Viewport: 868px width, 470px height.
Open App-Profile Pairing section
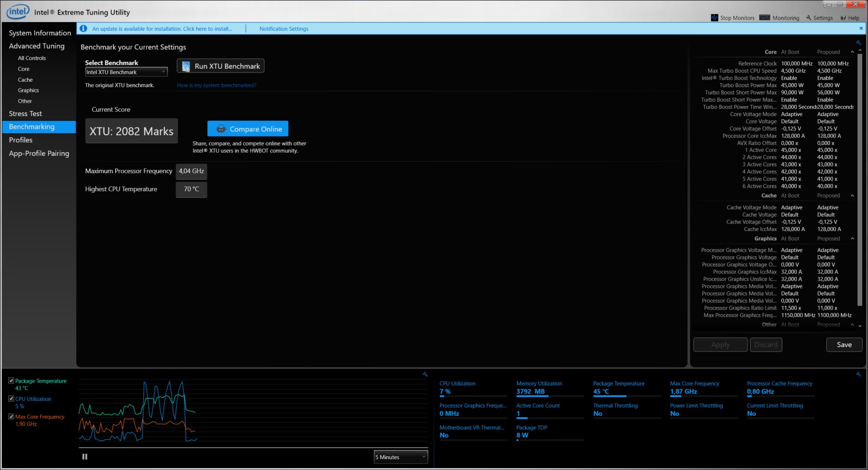coord(39,154)
